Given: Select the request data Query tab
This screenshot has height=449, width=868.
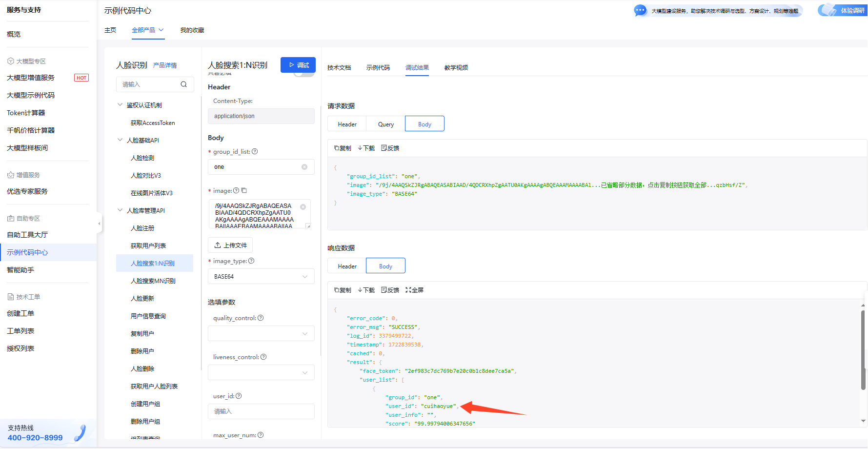Looking at the screenshot, I should (386, 124).
